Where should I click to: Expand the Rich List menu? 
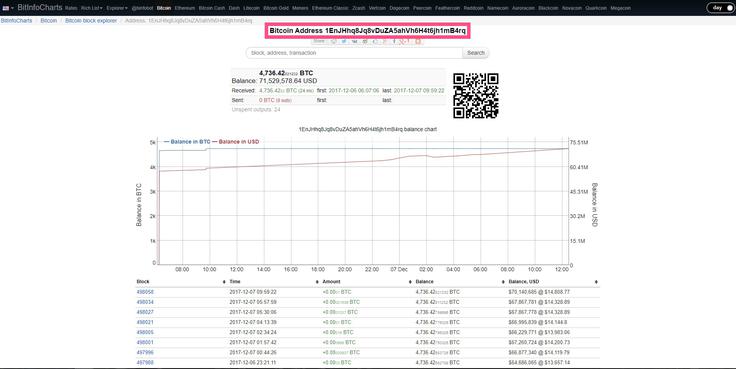(x=92, y=8)
